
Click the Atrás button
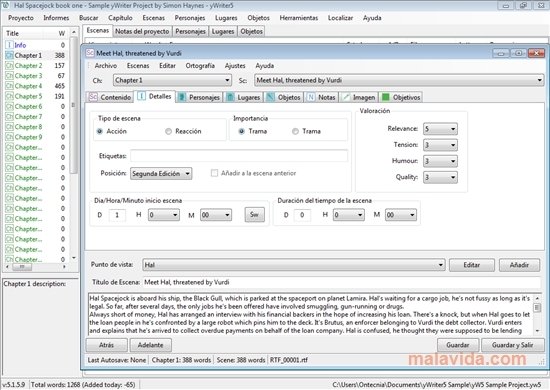coord(106,345)
